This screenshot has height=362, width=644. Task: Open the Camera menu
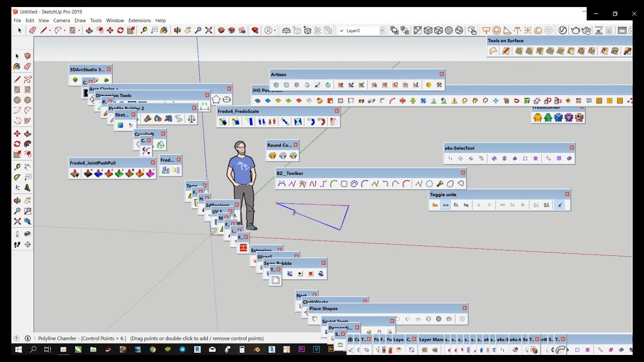(61, 21)
